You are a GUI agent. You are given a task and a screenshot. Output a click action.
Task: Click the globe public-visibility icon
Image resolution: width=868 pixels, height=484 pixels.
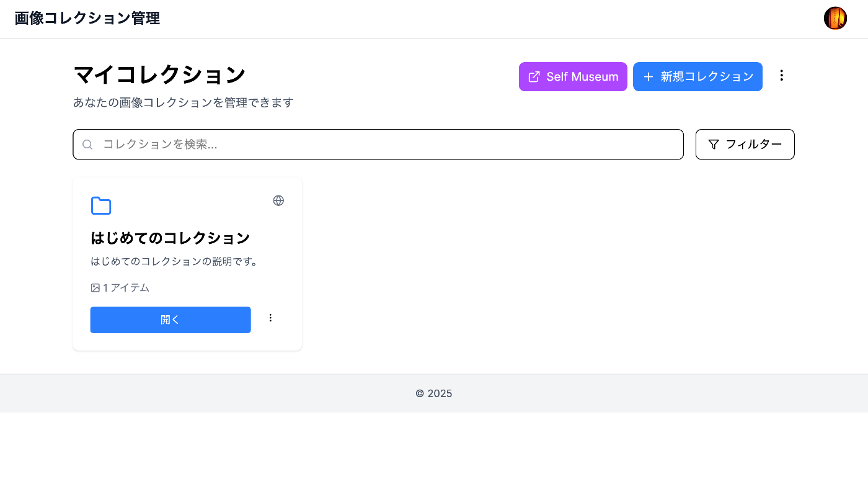pyautogui.click(x=278, y=200)
